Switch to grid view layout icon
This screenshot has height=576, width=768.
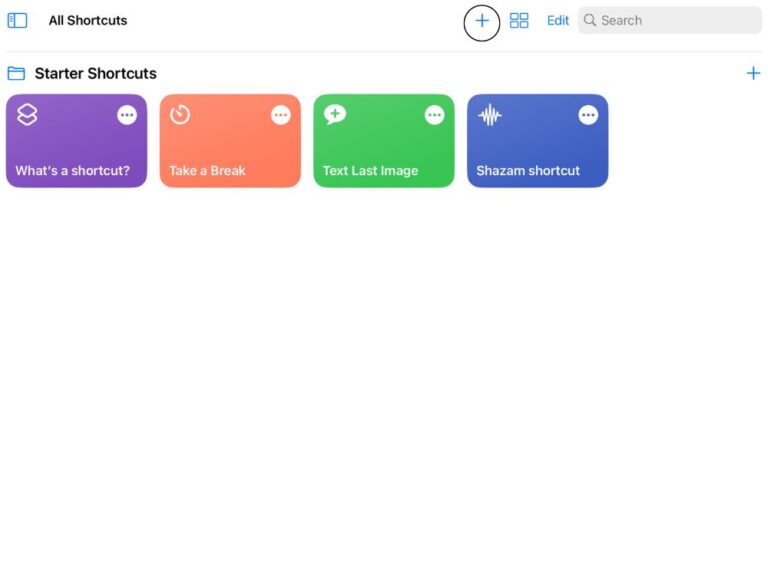tap(519, 21)
